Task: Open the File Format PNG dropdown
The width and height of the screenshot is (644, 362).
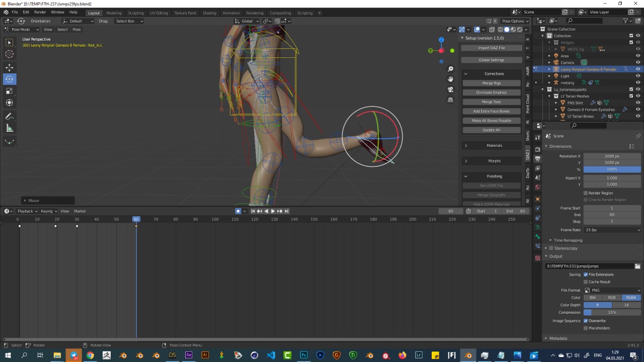Action: click(612, 290)
